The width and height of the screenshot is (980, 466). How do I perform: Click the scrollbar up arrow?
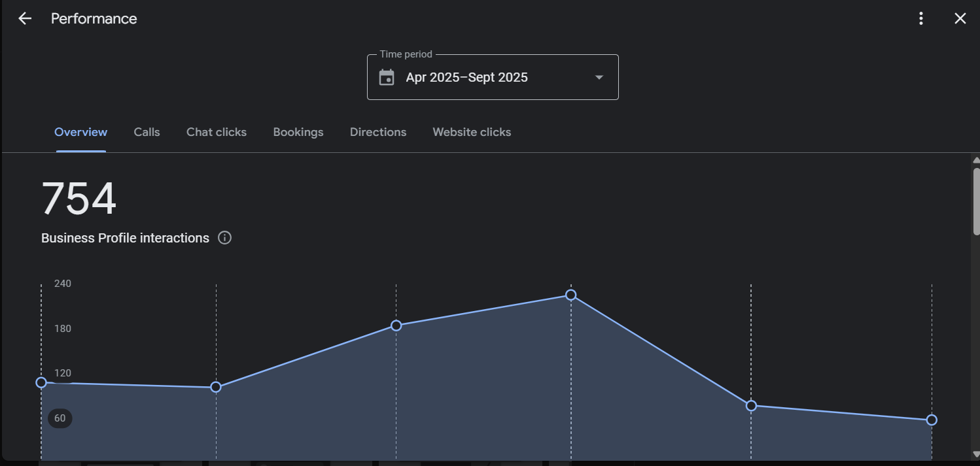(976, 160)
